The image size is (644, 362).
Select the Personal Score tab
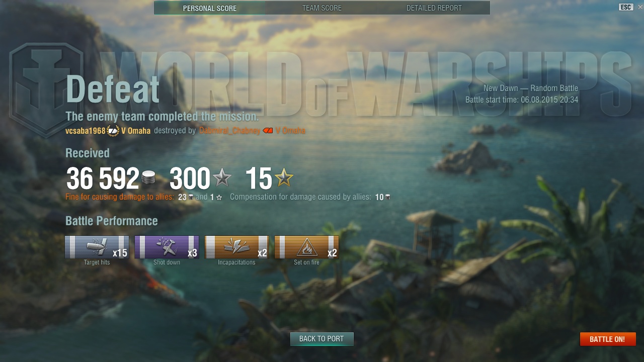(210, 8)
